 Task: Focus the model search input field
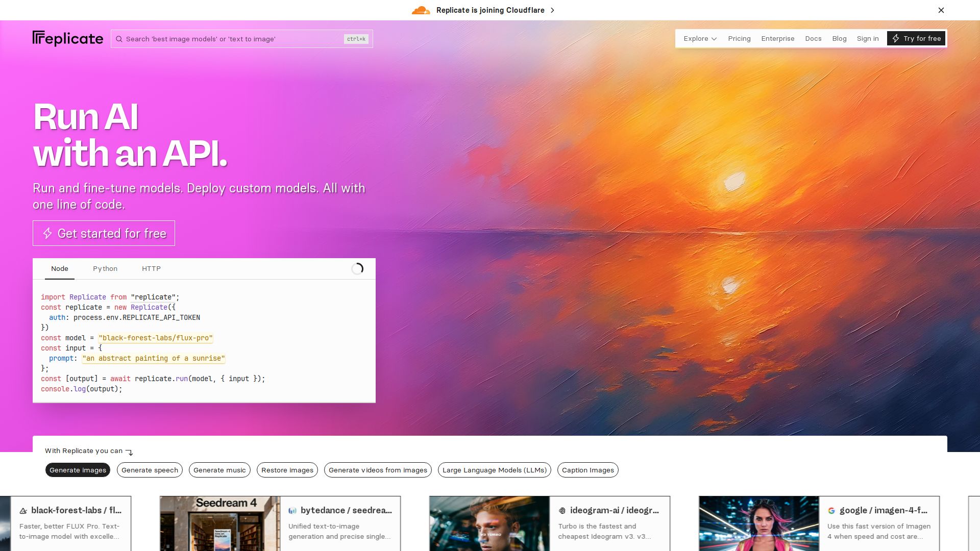(235, 39)
